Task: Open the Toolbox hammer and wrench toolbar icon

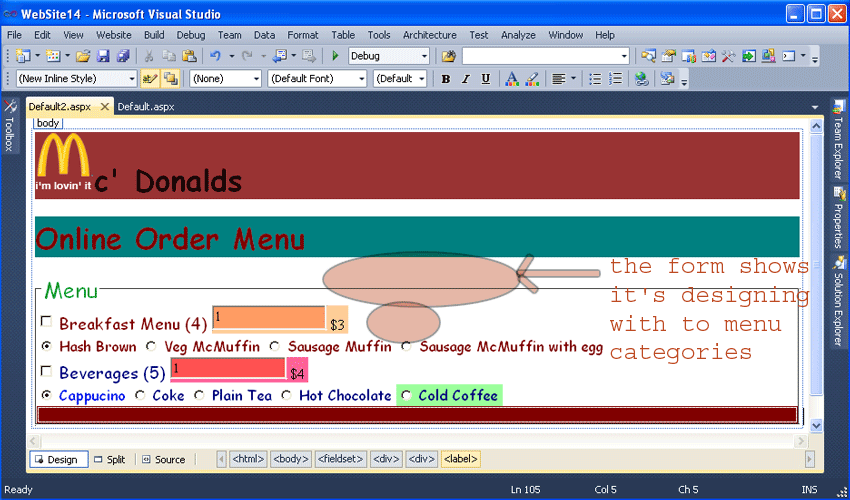Action: coord(729,56)
